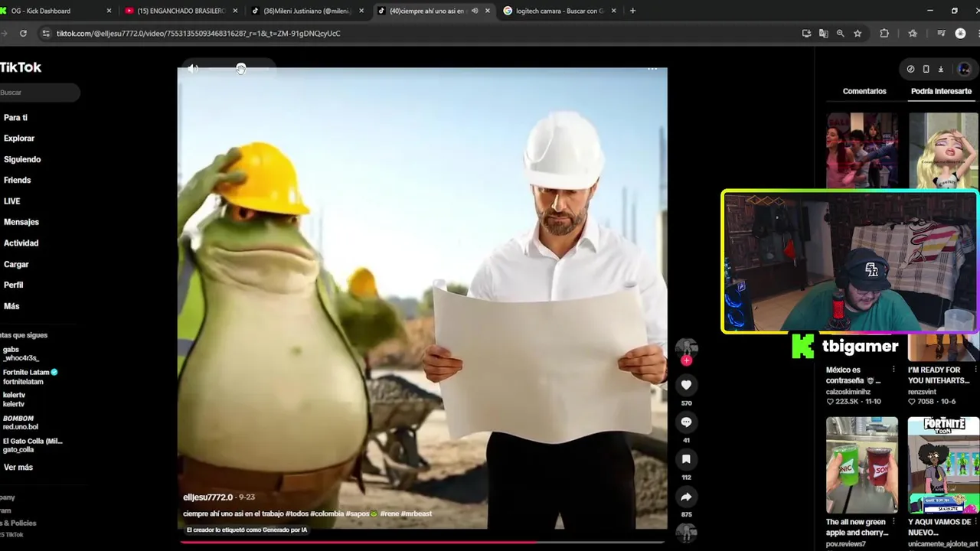Switch to the ENGANCHADO BRASILERO YouTube tab
Screen dimensions: 980x551
pyautogui.click(x=181, y=11)
